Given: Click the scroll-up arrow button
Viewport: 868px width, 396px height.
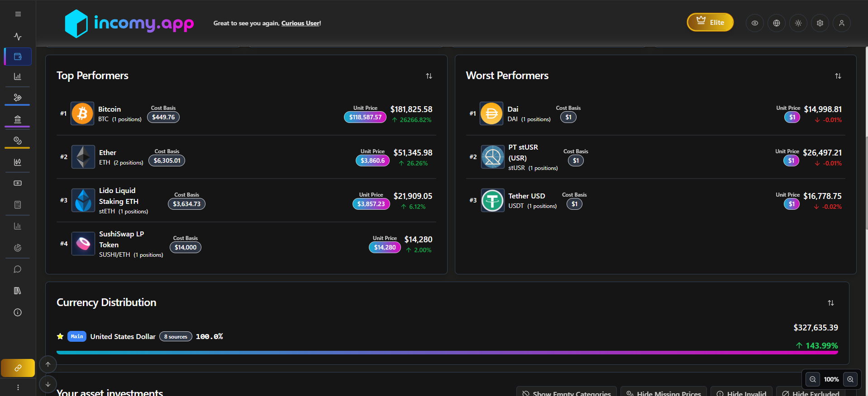Looking at the screenshot, I should 48,364.
